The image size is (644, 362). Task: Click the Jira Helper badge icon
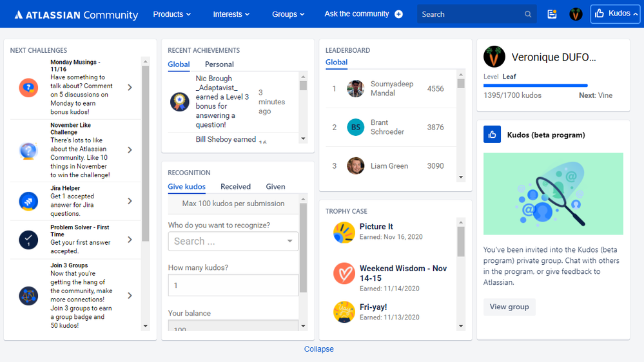click(x=28, y=201)
